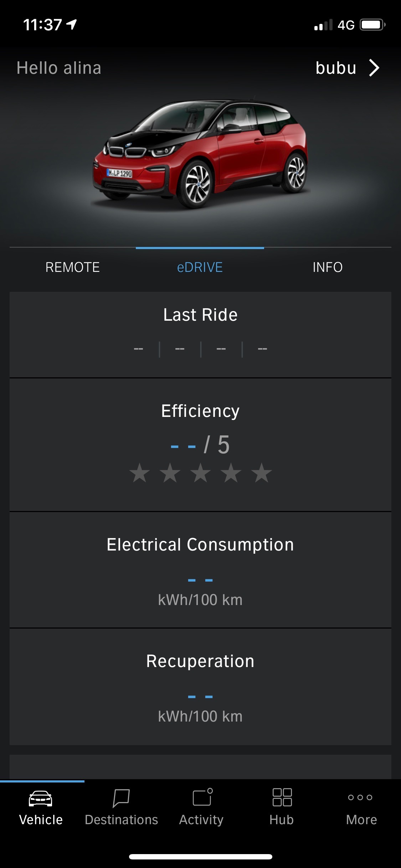Switch to the INFO tab
The height and width of the screenshot is (868, 401).
click(327, 267)
